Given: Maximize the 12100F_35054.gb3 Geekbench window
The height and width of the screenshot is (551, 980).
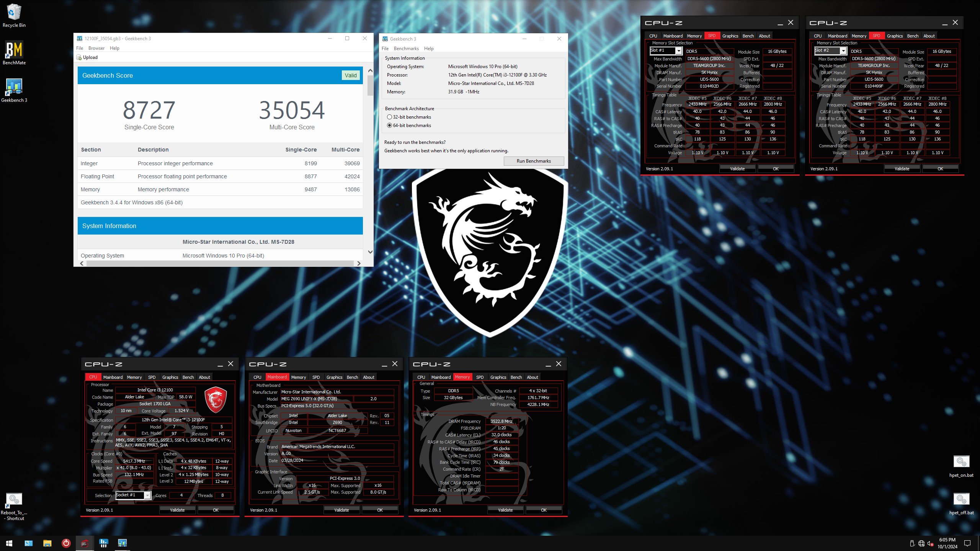Looking at the screenshot, I should [347, 38].
